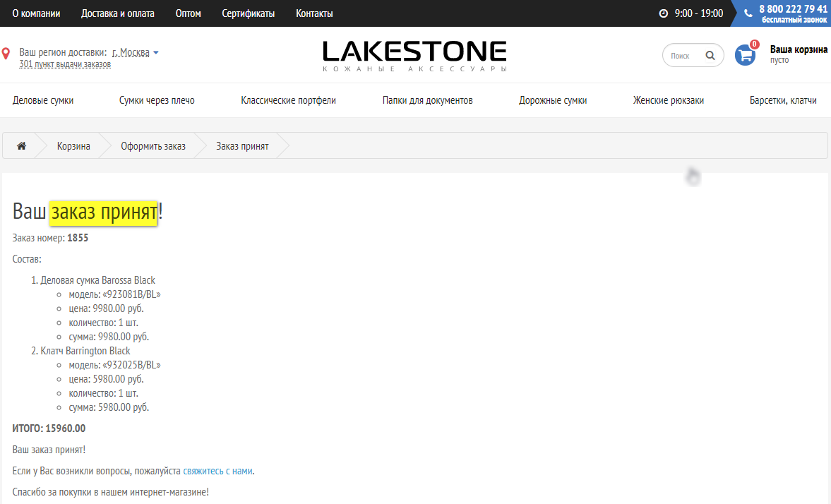Click Клатч Barrington Black item

click(85, 351)
